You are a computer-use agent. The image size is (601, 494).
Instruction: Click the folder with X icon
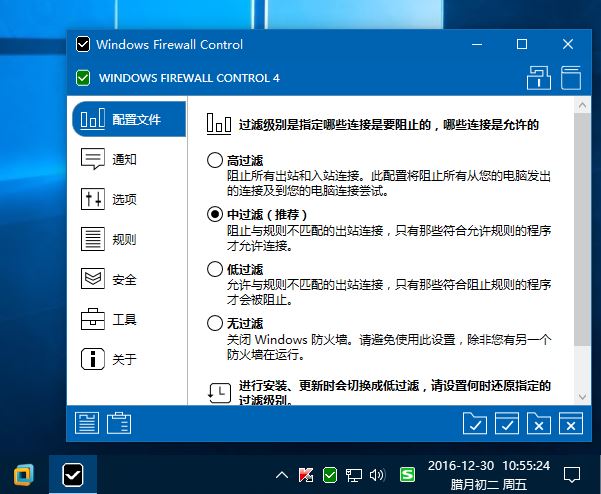pos(539,424)
